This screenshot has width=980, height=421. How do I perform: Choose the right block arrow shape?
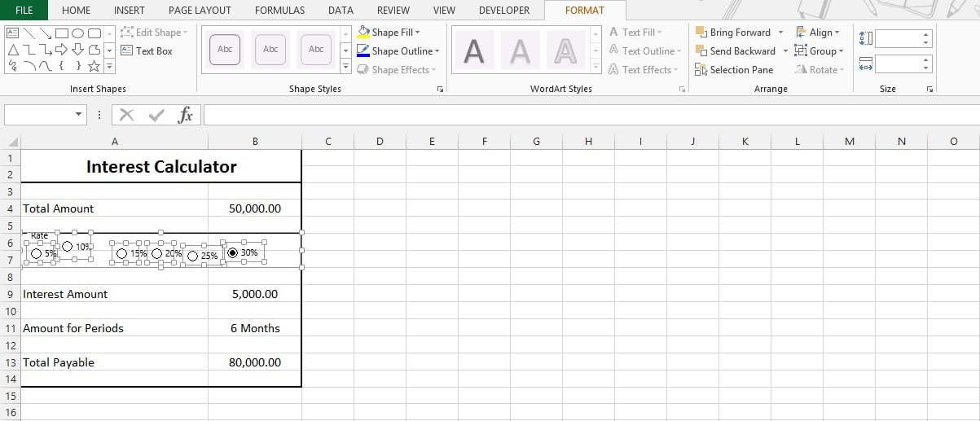click(61, 50)
